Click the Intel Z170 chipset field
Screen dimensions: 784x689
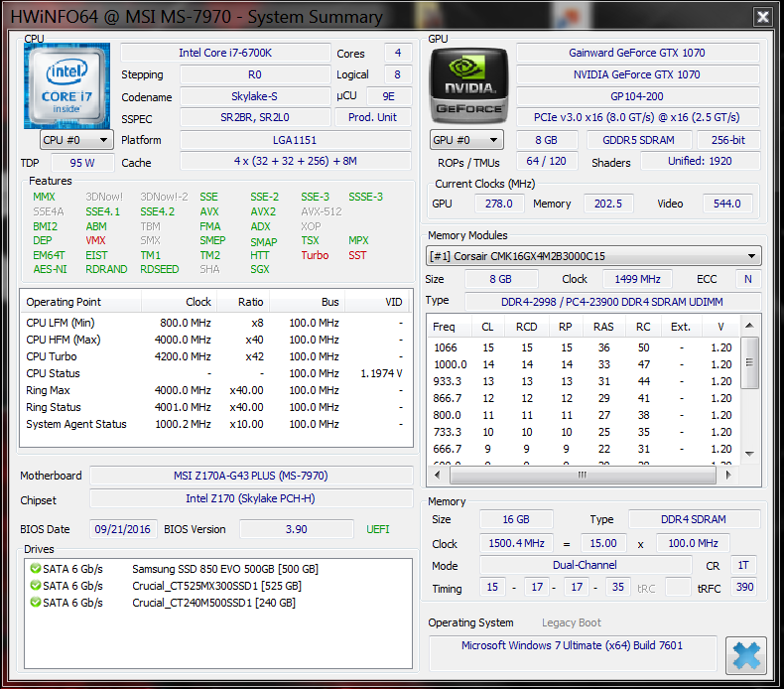tap(251, 498)
